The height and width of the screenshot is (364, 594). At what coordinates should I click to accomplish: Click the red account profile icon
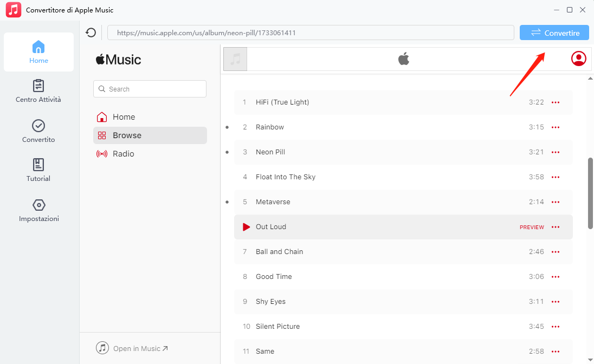point(578,58)
